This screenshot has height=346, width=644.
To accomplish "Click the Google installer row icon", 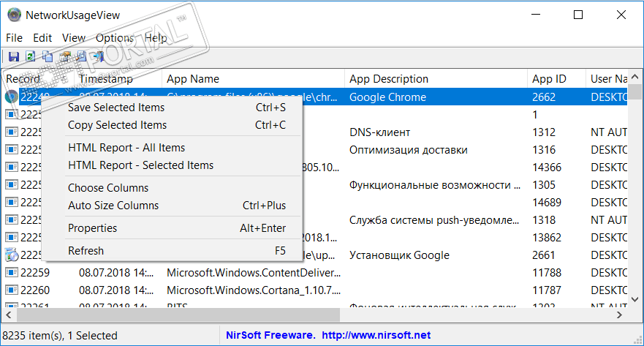I will coord(12,255).
